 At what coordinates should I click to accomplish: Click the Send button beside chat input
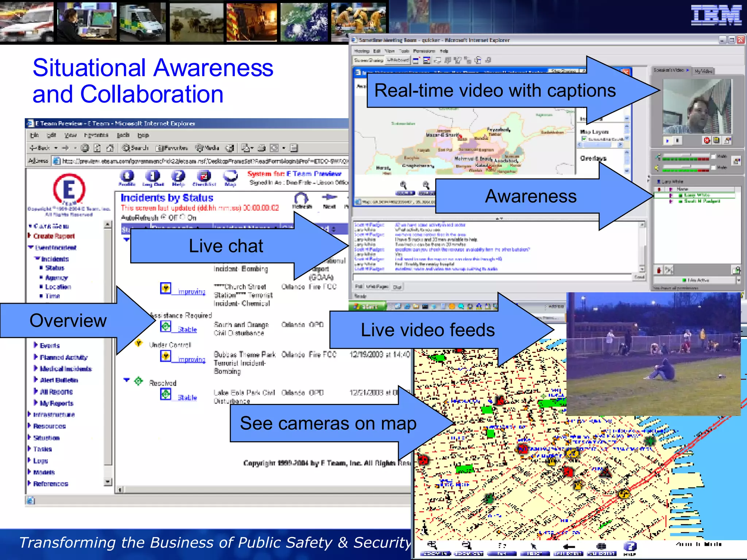pos(639,277)
